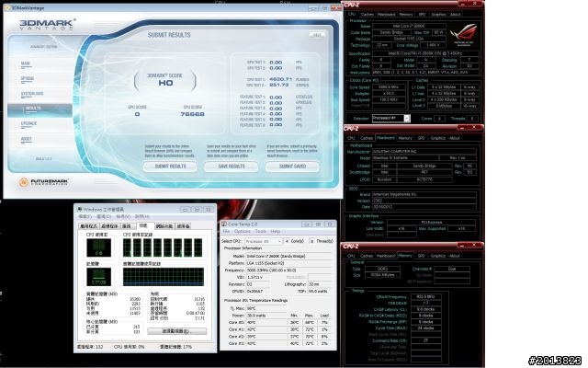Image resolution: width=588 pixels, height=368 pixels.
Task: Open Tools menu in Core Temp
Action: point(261,231)
